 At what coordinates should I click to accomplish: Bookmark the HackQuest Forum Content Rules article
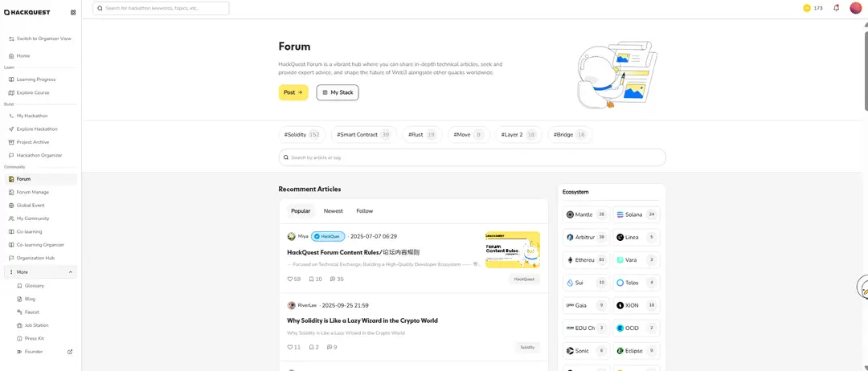312,279
